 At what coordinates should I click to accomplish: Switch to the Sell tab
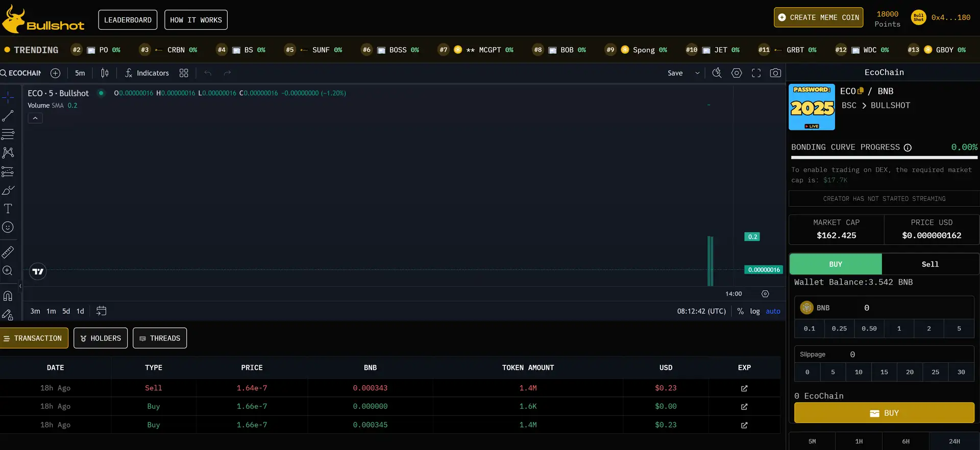pyautogui.click(x=930, y=264)
